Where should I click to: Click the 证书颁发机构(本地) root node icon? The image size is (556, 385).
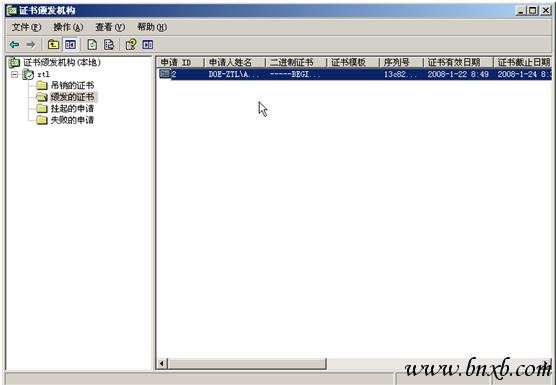[x=14, y=62]
